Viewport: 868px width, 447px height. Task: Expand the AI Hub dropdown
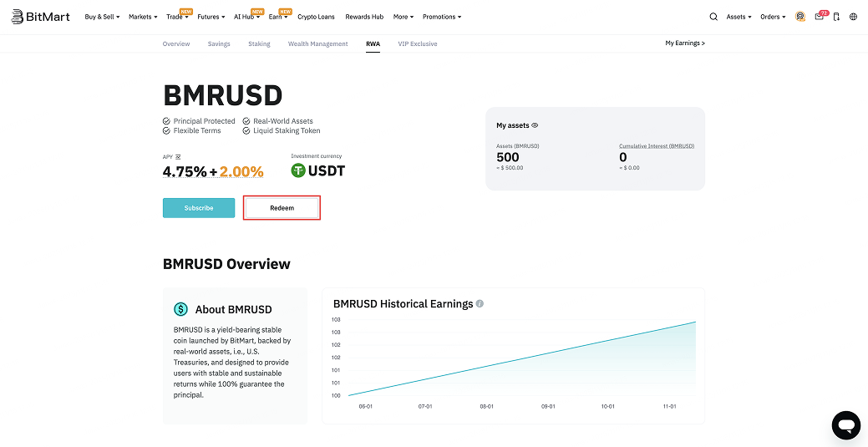tap(246, 17)
